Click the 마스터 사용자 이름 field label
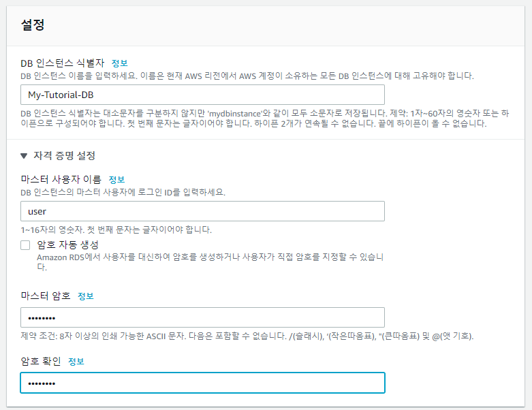532x410 pixels. pos(61,180)
